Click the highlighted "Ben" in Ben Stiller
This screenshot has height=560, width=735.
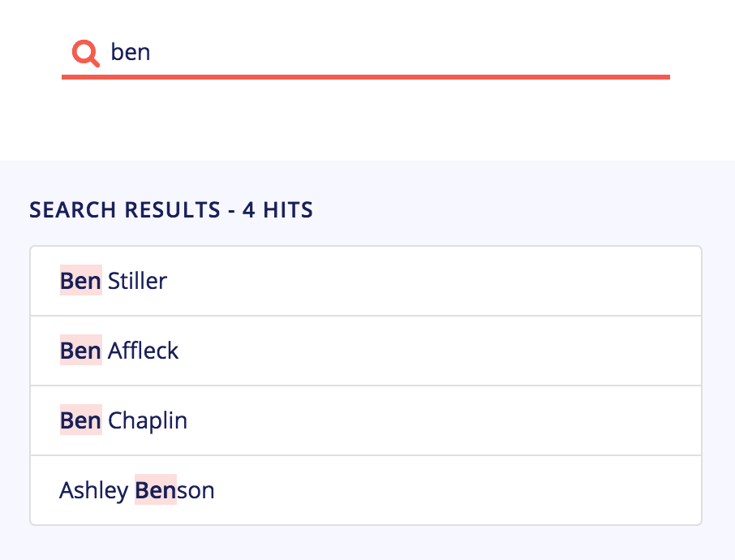tap(80, 281)
